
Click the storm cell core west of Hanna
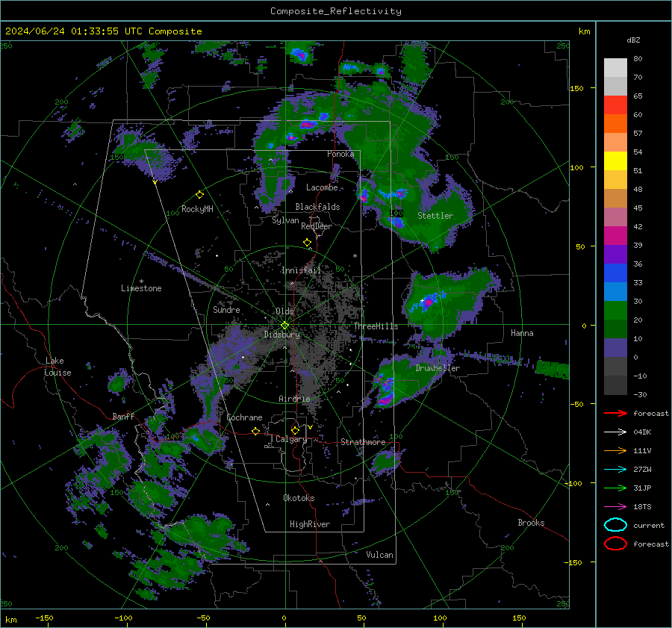pyautogui.click(x=428, y=302)
